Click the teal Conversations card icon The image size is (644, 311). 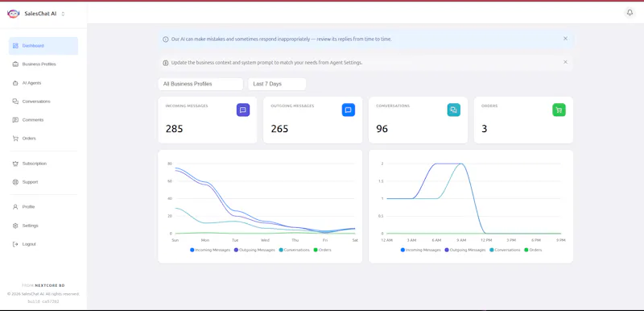click(x=453, y=110)
